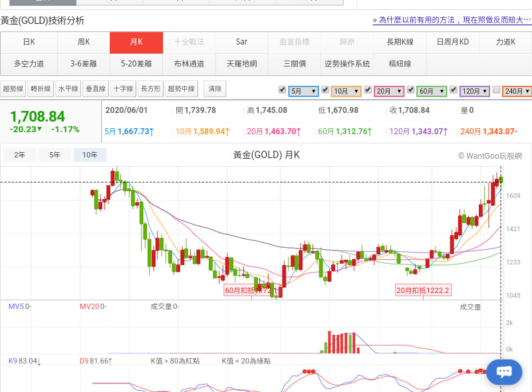This screenshot has height=392, width=532.
Task: Toggle the 20月 moving average checkbox
Action: click(368, 90)
